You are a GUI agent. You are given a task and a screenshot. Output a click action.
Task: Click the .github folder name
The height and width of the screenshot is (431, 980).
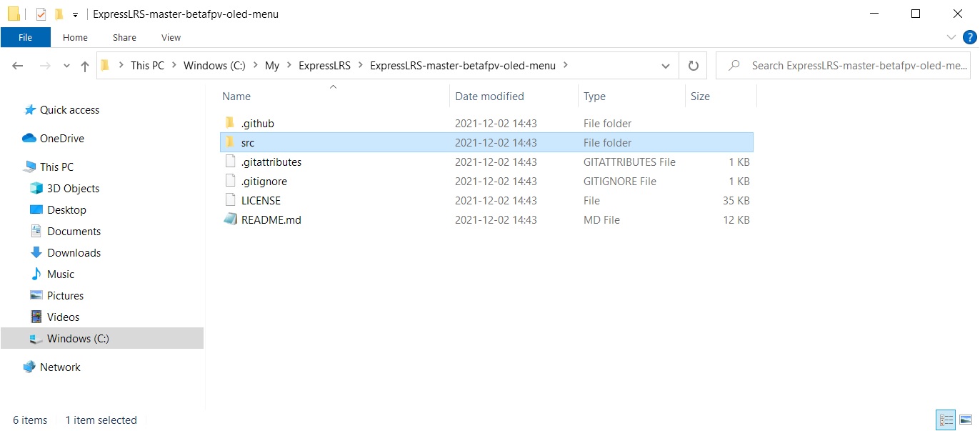click(258, 124)
